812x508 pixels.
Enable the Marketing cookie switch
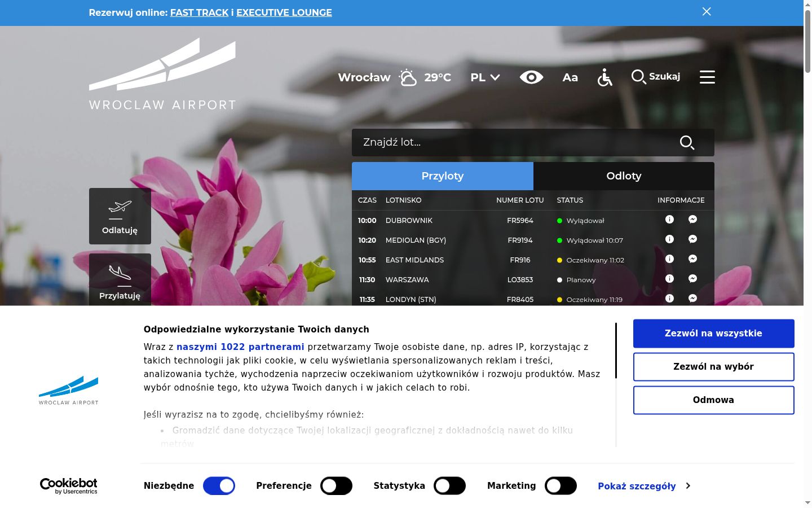click(561, 486)
